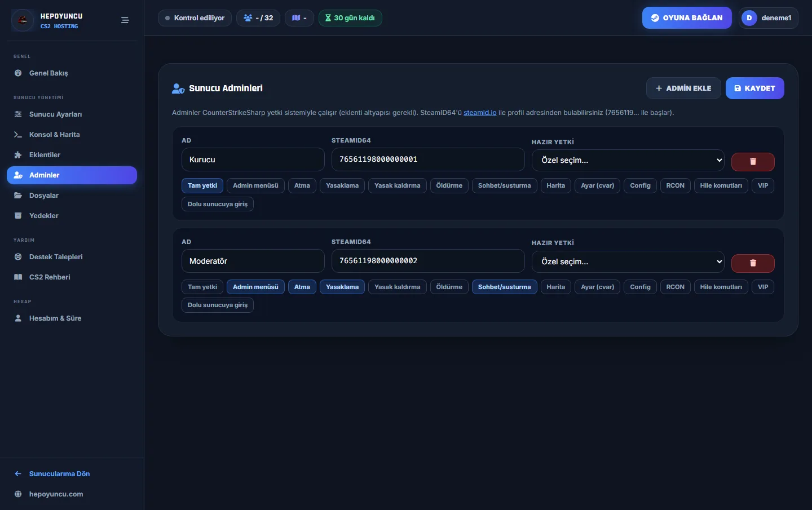The width and height of the screenshot is (812, 510).
Task: Go to Konsol & Harita
Action: point(72,135)
